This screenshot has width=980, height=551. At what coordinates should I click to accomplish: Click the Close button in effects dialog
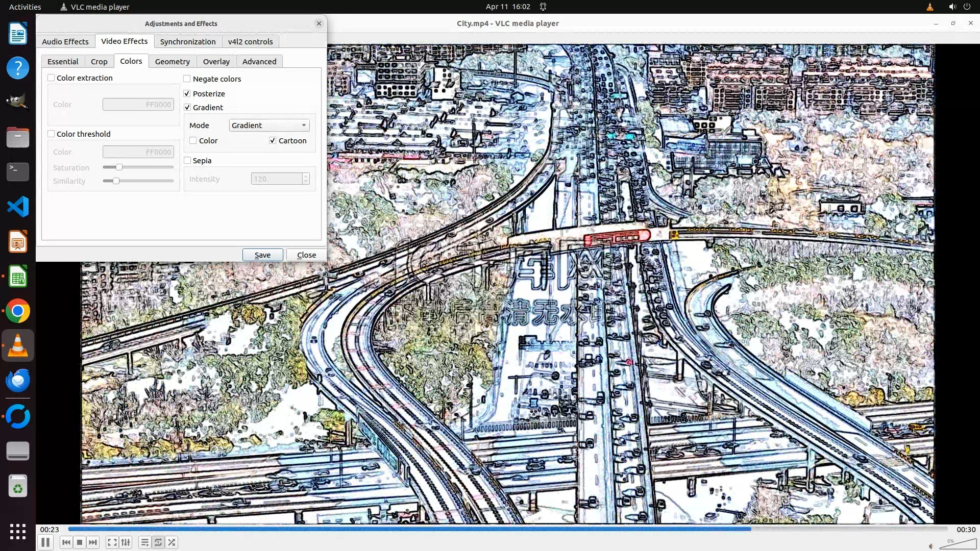pos(306,255)
